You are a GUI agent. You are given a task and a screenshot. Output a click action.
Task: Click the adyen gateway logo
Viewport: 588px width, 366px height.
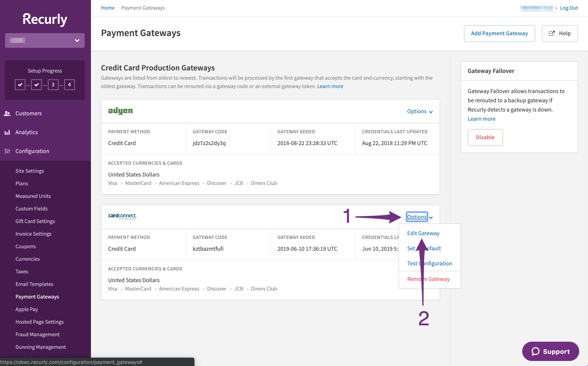120,111
